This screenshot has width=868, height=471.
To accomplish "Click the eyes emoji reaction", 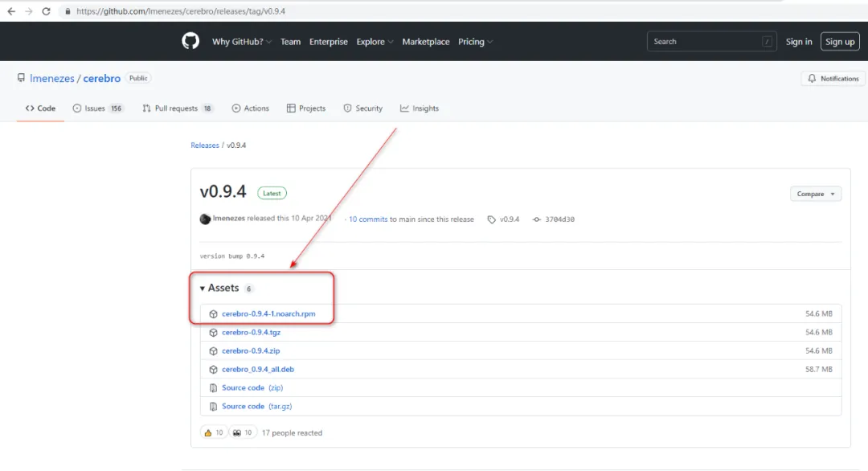I will pos(243,432).
